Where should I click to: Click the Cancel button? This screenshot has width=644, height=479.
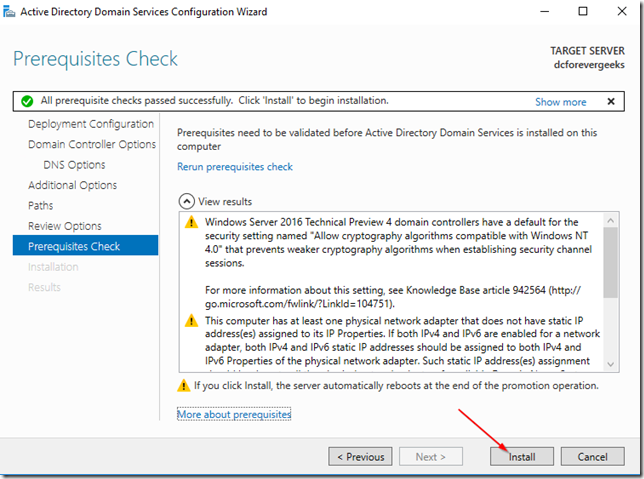click(592, 456)
